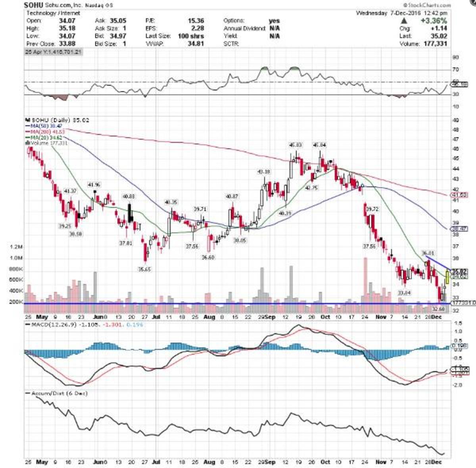The width and height of the screenshot is (476, 468).
Task: Click the MA(200) 41.53 legend entry
Action: tap(46, 131)
